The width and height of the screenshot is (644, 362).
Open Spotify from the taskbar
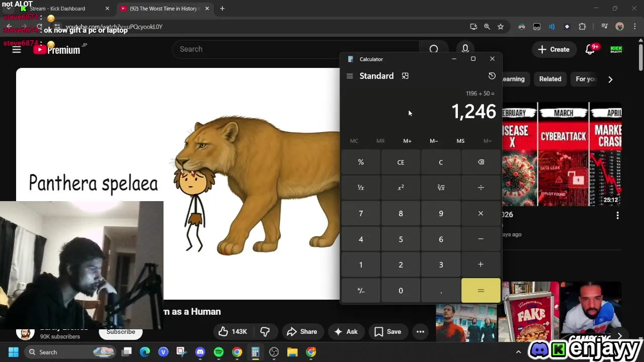(218, 352)
